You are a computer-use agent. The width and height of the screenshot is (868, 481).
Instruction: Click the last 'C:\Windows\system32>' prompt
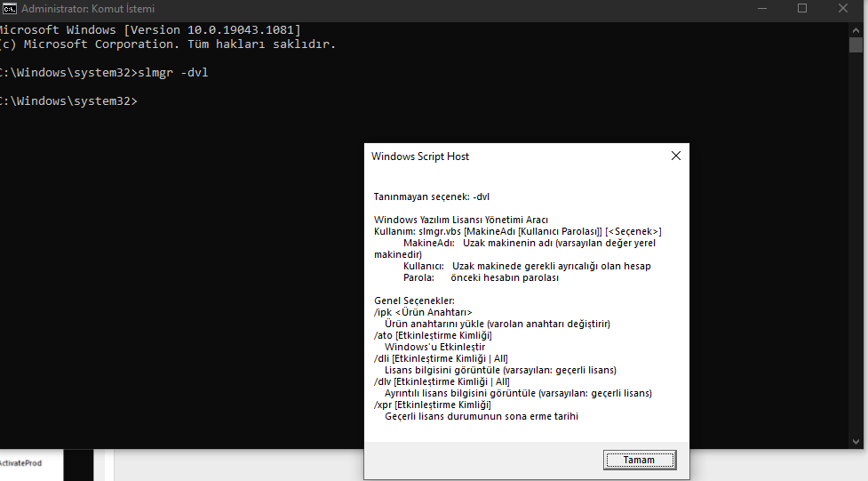click(x=68, y=100)
